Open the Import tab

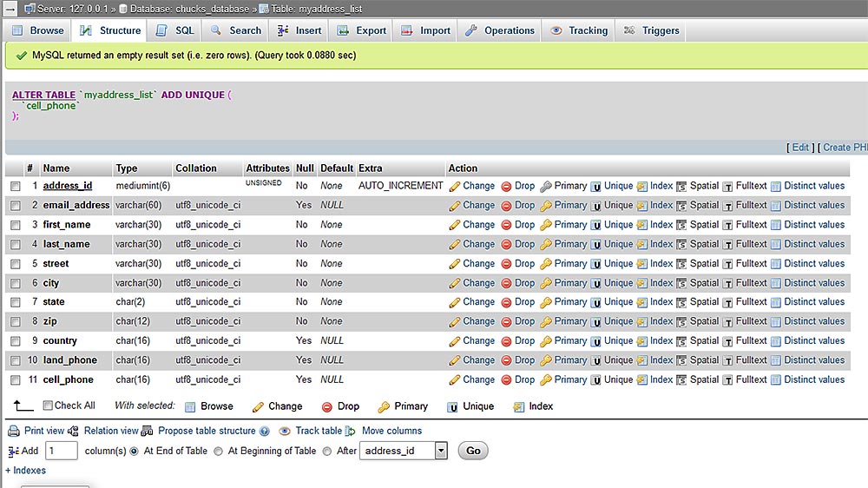(x=425, y=30)
